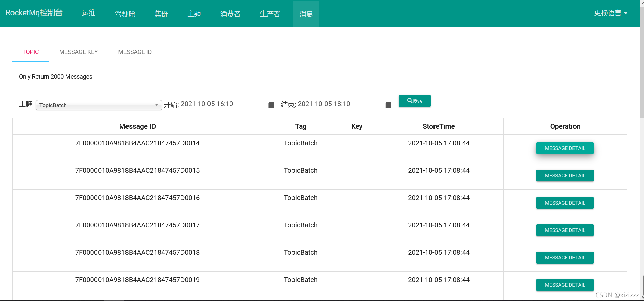The width and height of the screenshot is (644, 301).
Task: Switch to the TOPIC tab
Action: [x=31, y=52]
